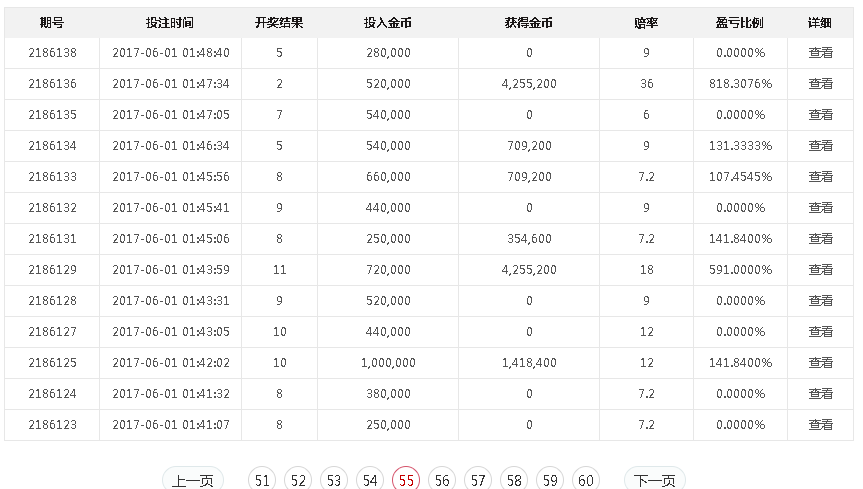Screen dimensions: 863x489
Task: Select page 52 in pagination
Action: [x=298, y=481]
